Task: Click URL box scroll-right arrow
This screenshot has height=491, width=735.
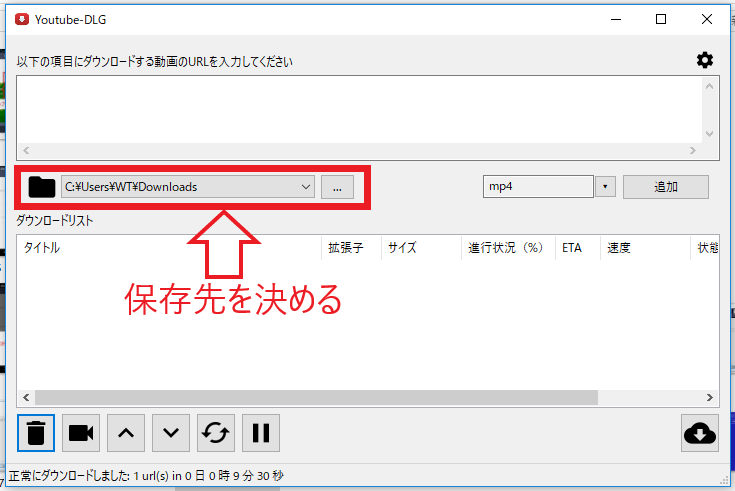Action: click(x=693, y=151)
